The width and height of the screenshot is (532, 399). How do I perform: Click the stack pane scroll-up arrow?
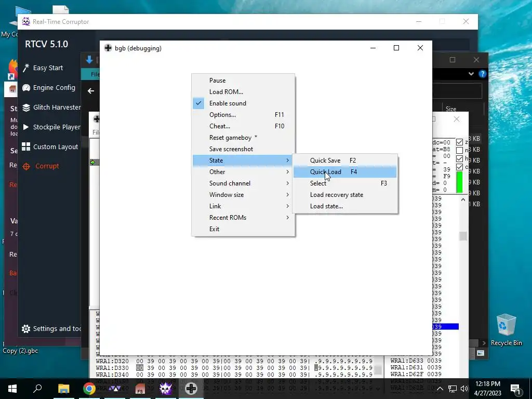pos(463,200)
